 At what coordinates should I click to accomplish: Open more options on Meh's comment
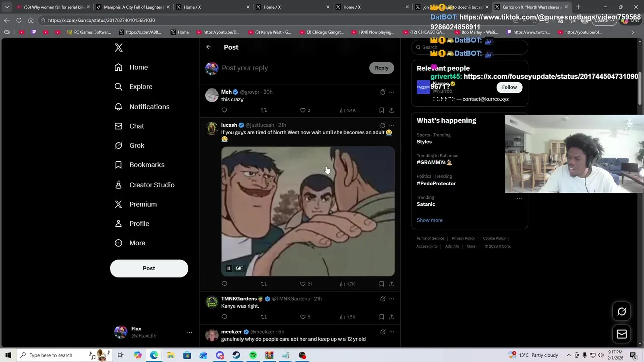pos(392,92)
